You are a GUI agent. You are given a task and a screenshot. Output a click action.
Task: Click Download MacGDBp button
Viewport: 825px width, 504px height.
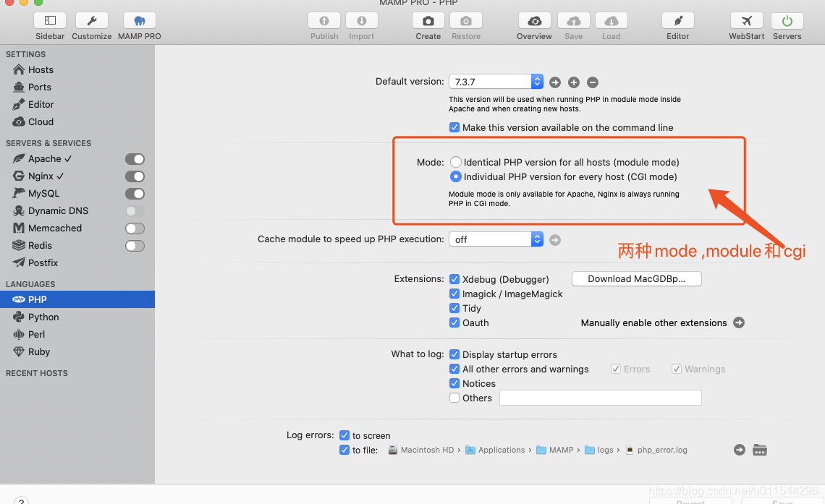point(637,278)
